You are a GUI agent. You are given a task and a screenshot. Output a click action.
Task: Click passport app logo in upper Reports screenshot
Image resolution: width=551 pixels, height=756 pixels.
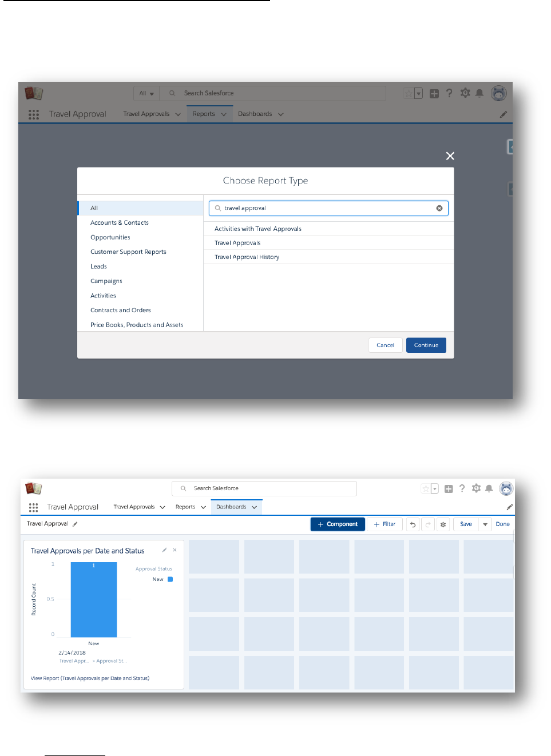34,93
